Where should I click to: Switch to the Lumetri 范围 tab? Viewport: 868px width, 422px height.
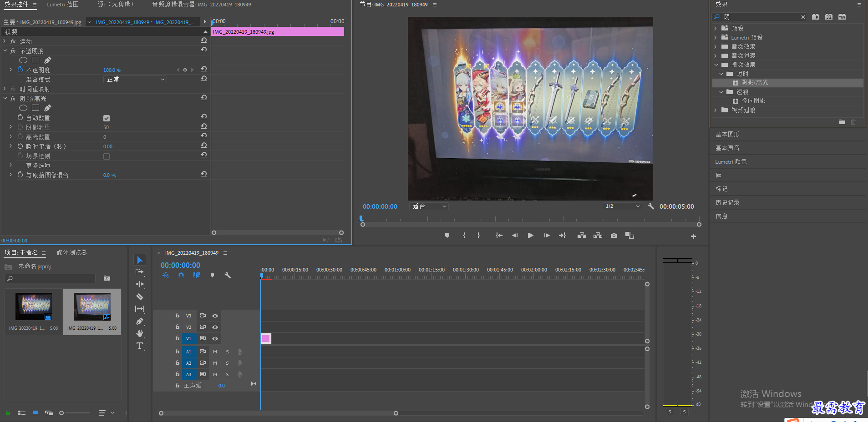click(x=63, y=5)
